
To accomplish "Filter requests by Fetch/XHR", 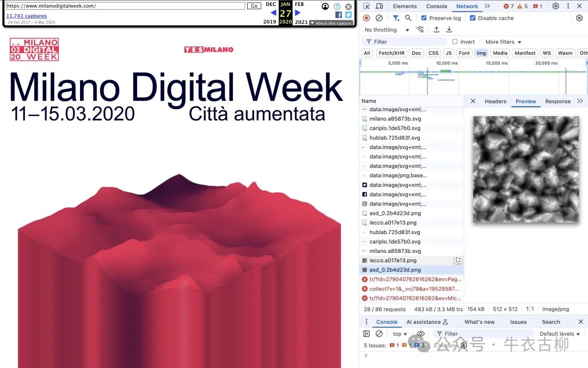I will pos(391,53).
